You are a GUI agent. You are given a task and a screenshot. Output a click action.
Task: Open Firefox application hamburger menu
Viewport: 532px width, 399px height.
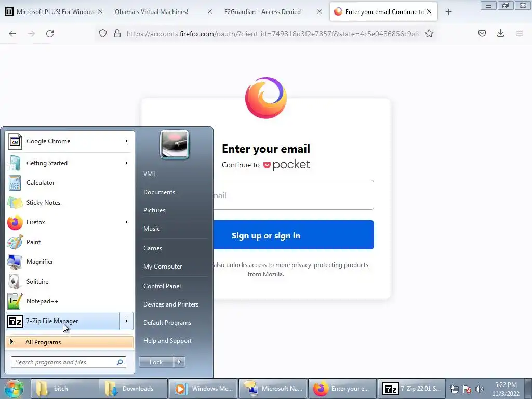point(520,34)
